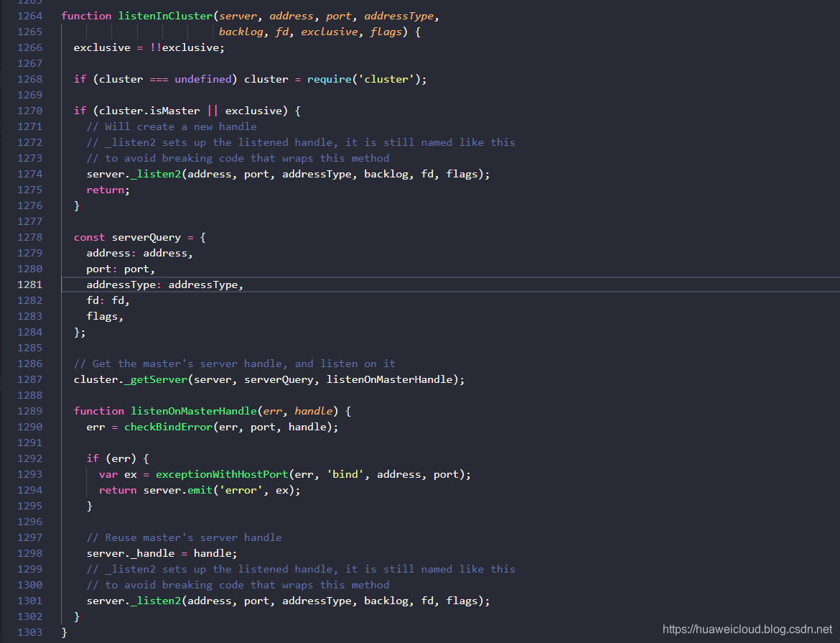Click 'const serverQuery' declaration
The width and height of the screenshot is (840, 643).
point(127,238)
